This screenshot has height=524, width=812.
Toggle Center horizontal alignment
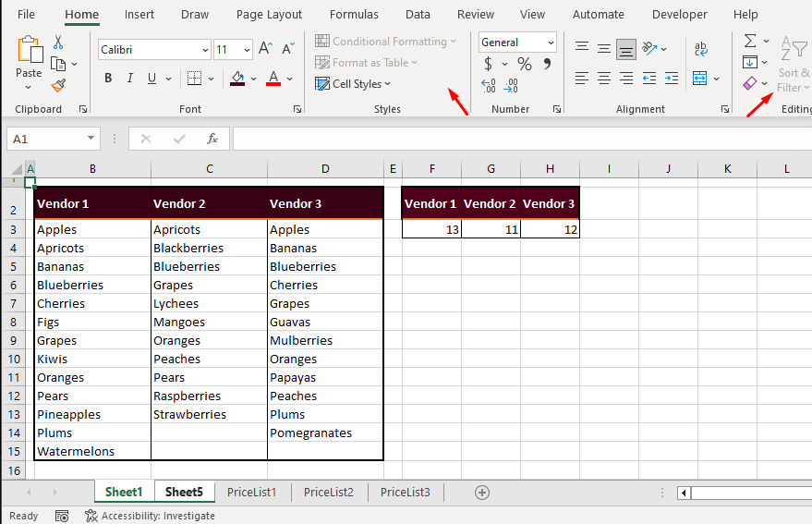click(604, 79)
